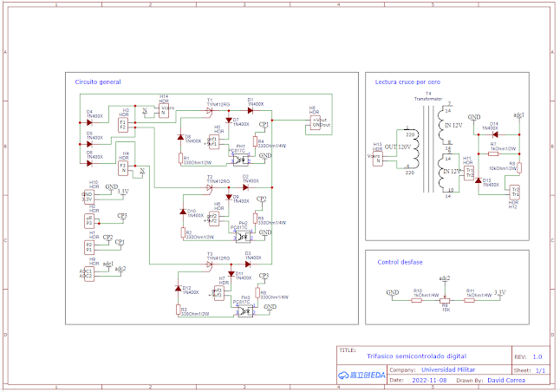This screenshot has width=560, height=392.
Task: Select the D5 1N400X diode symbol
Action: point(89,144)
